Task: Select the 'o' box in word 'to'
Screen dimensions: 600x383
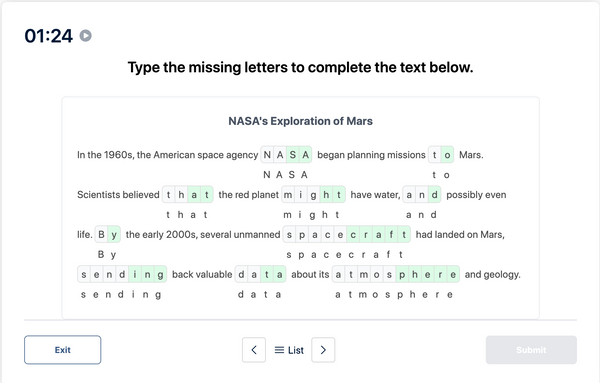Action: [x=447, y=155]
